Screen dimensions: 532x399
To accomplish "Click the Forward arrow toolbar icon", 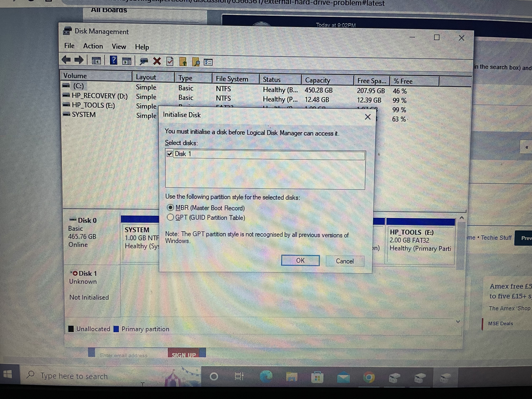I will point(79,60).
